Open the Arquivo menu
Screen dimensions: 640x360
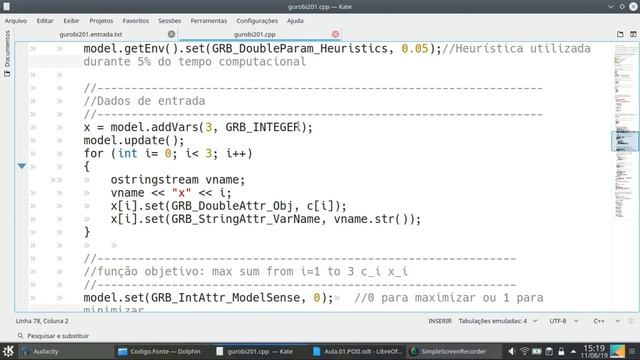pos(16,20)
